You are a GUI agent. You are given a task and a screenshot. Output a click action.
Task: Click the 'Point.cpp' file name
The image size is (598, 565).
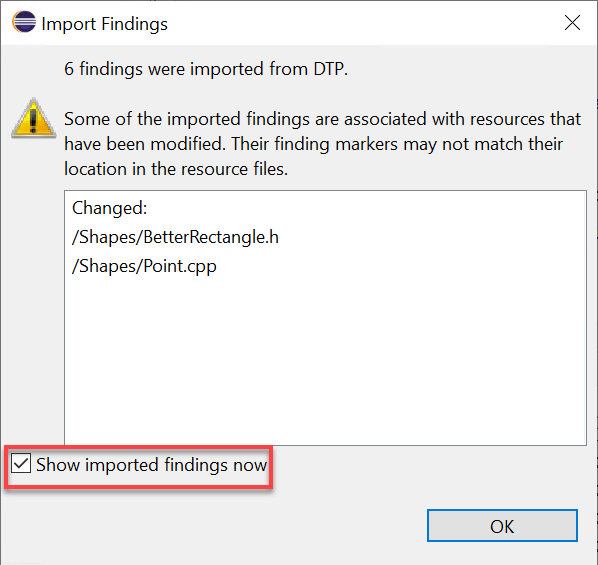point(180,266)
